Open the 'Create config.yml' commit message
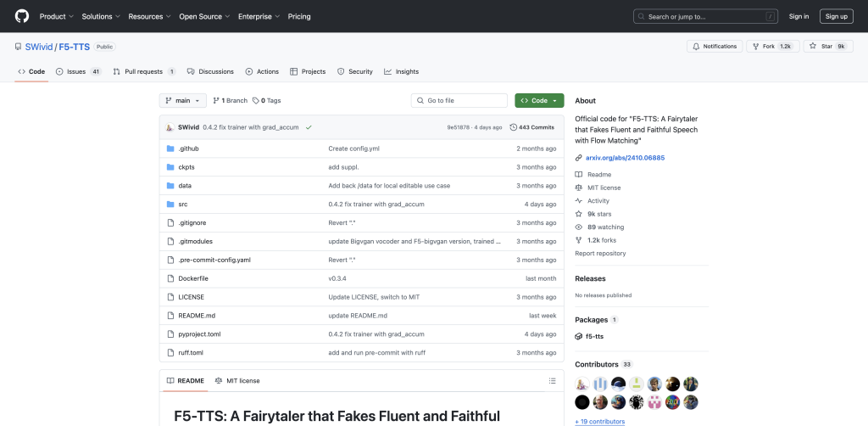Viewport: 868px width, 426px height. (x=353, y=149)
